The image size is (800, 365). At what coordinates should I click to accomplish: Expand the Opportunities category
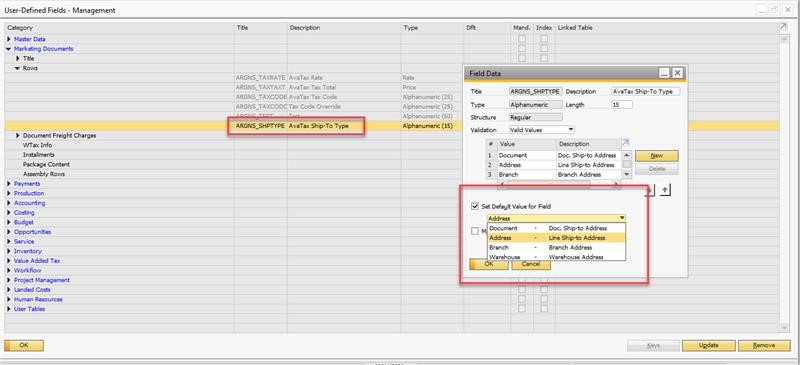9,232
